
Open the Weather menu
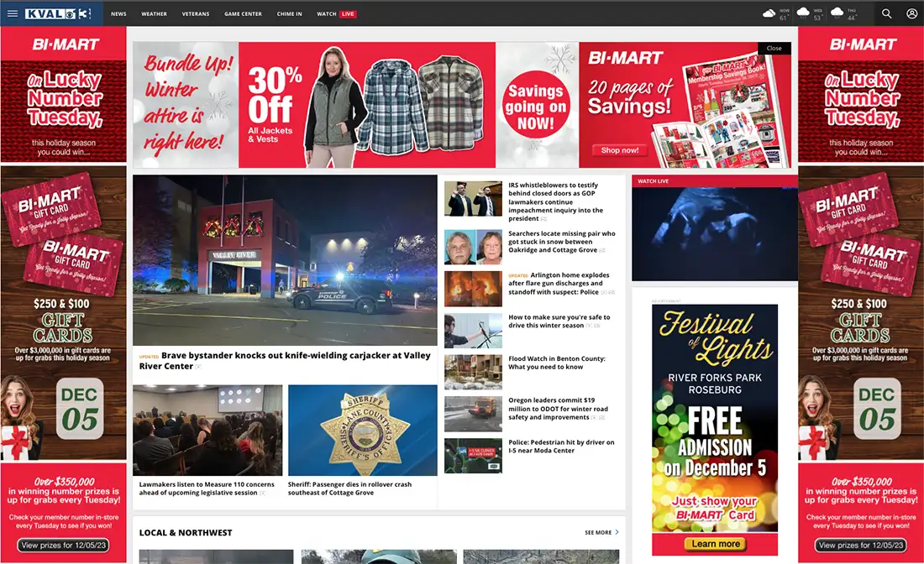pos(154,14)
